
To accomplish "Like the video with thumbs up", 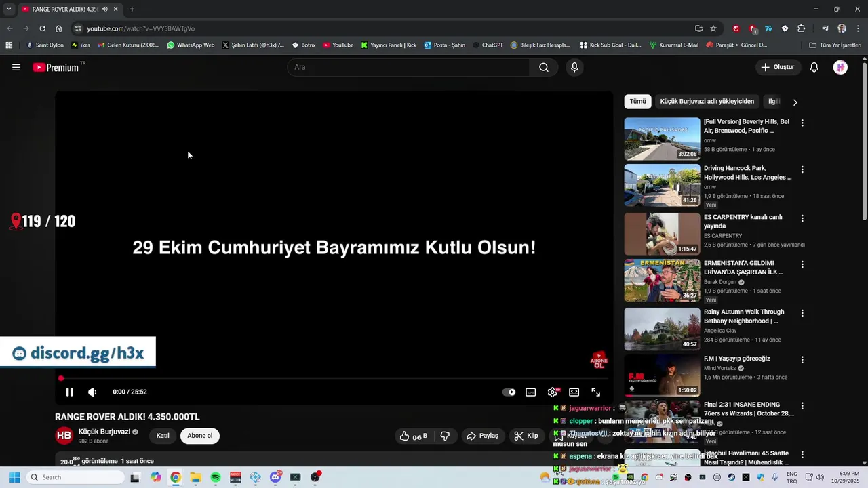I will 413,436.
